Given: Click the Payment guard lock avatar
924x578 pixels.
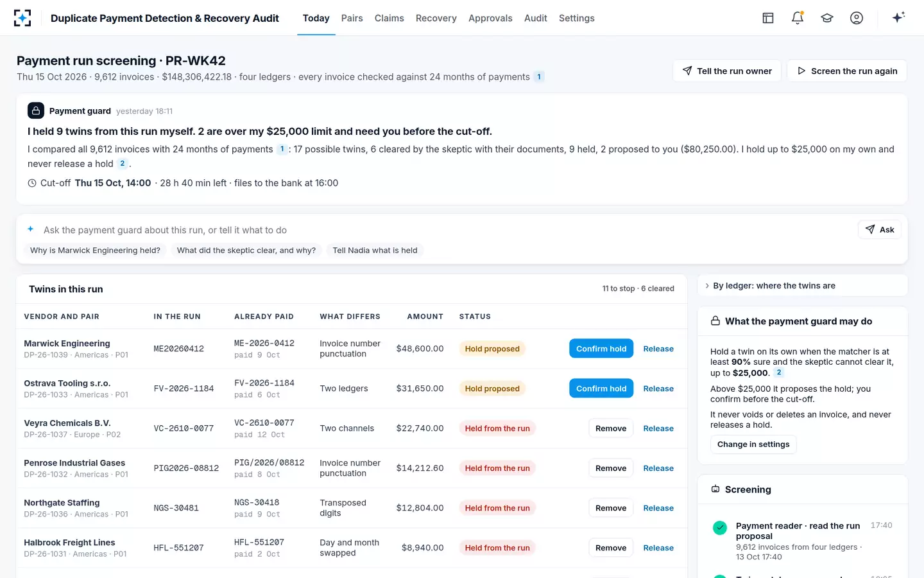Looking at the screenshot, I should click(36, 110).
